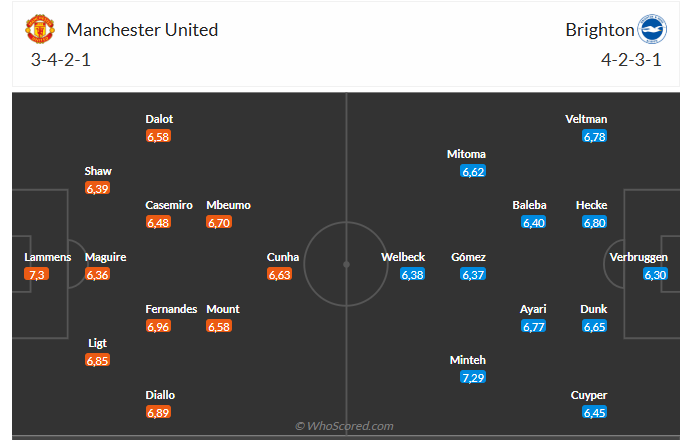Screen dimensions: 681x440
Task: Click Mbeumo's 6.70 rating badge
Action: [x=219, y=222]
